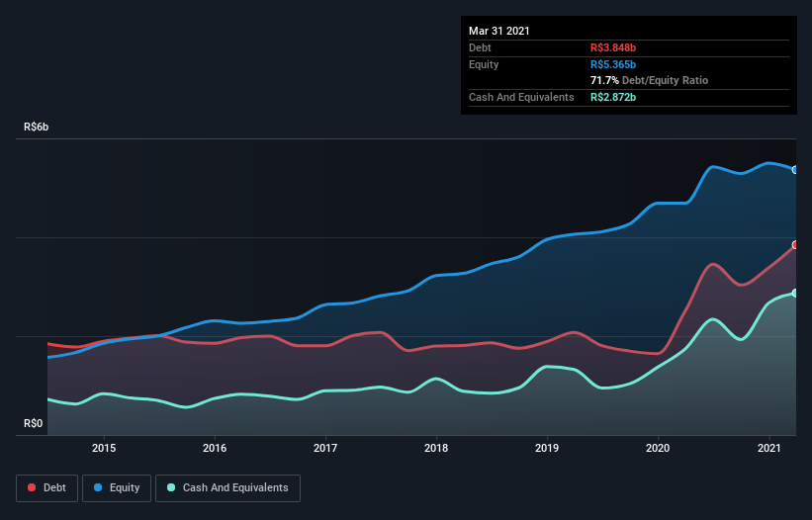Click the R$0 y-axis label
Image resolution: width=812 pixels, height=520 pixels.
(34, 424)
